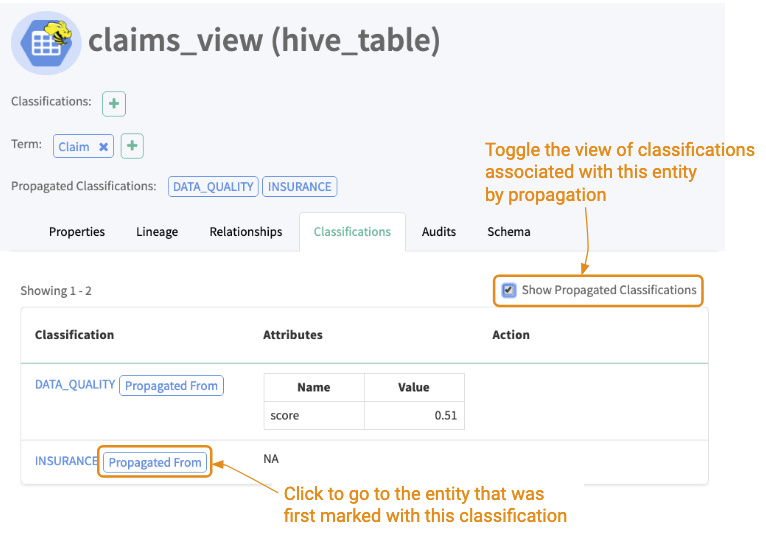
Task: Click Propagated From beside DATA_QUALITY
Action: [171, 385]
